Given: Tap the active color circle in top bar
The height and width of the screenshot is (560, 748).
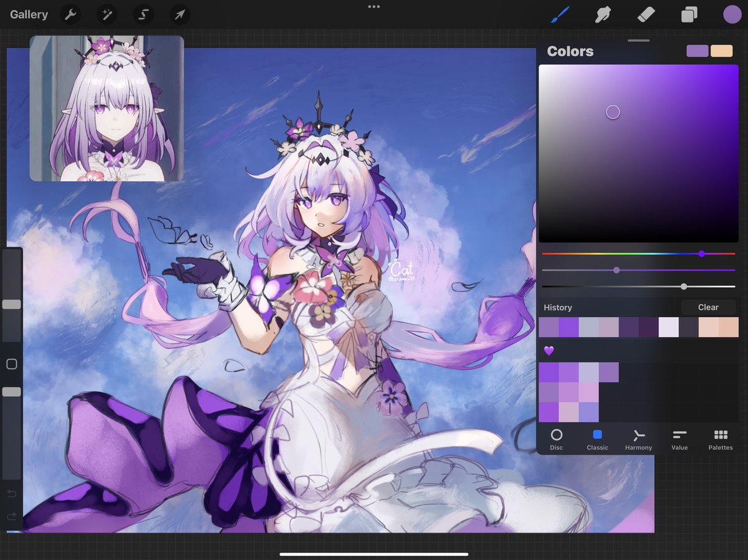Looking at the screenshot, I should click(x=732, y=14).
